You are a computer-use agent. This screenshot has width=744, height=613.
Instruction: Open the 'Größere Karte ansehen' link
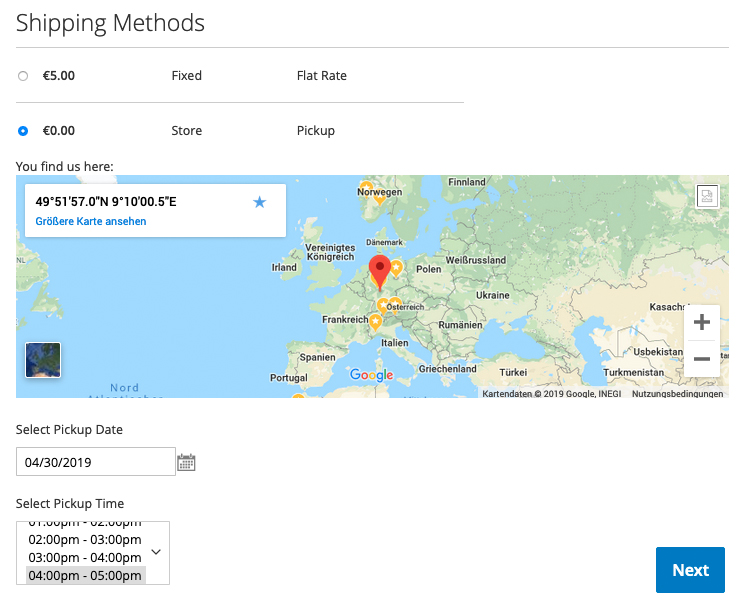(91, 221)
